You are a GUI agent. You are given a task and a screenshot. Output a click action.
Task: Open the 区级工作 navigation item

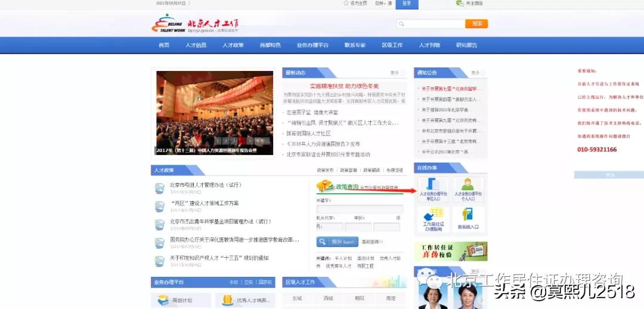pyautogui.click(x=392, y=45)
